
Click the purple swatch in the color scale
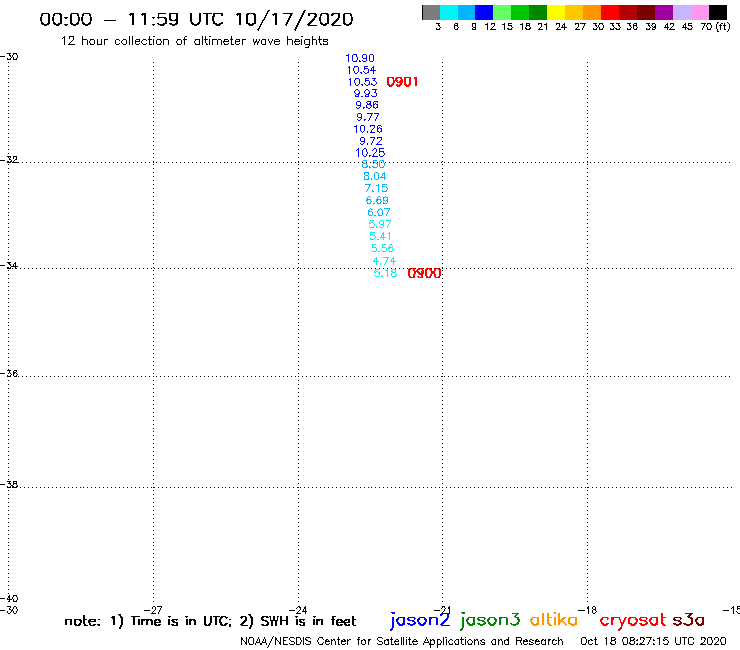click(663, 12)
